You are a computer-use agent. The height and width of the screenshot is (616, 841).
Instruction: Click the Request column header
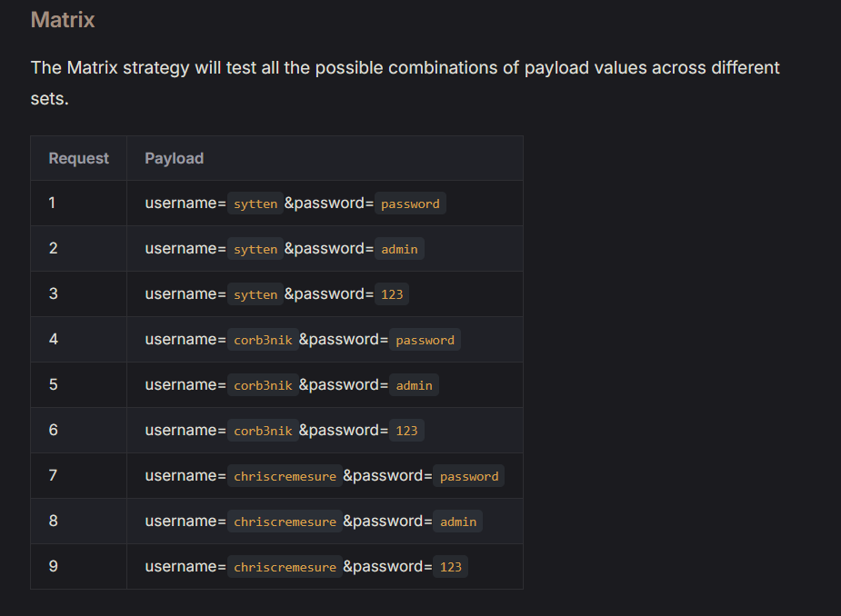(78, 158)
